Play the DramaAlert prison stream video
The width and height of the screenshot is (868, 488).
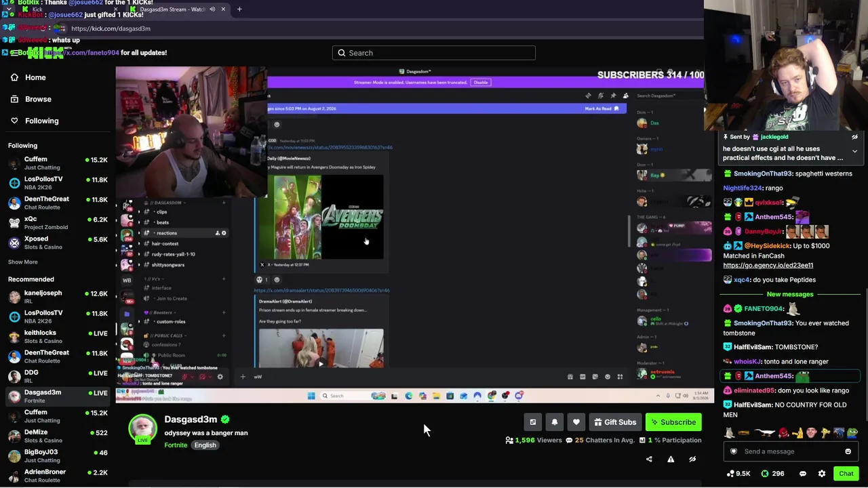(321, 363)
